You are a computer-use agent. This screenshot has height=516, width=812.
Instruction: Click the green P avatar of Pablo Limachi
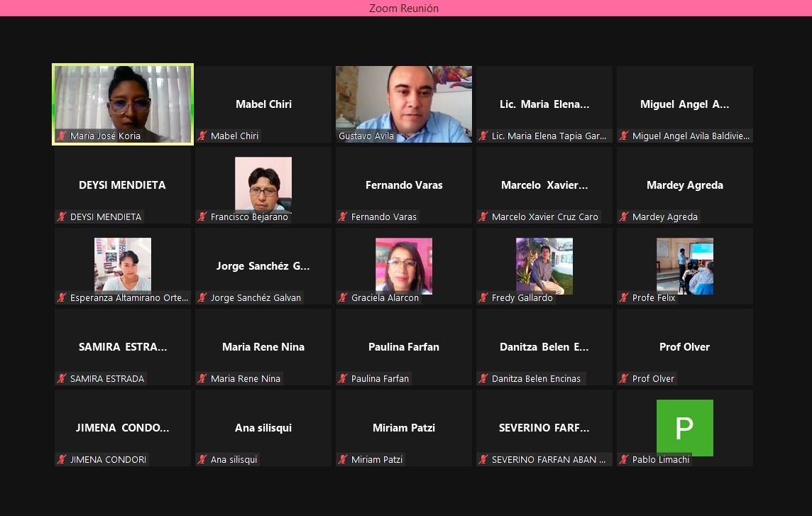684,427
